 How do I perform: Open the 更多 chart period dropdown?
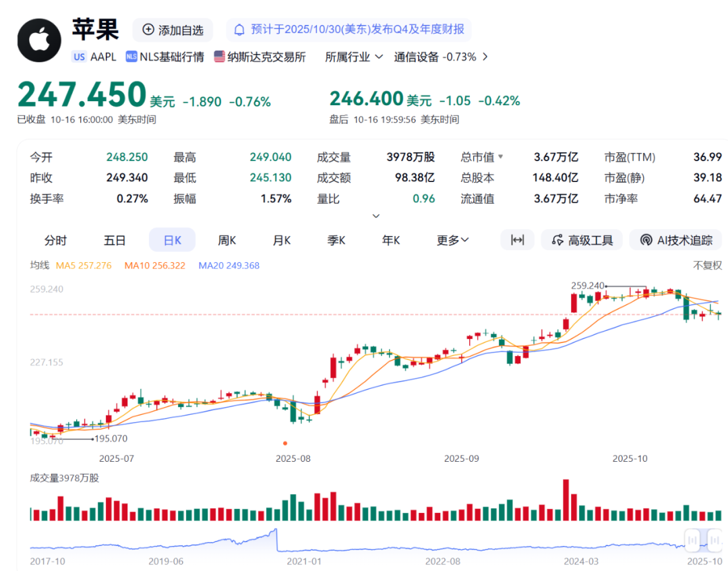pyautogui.click(x=452, y=240)
